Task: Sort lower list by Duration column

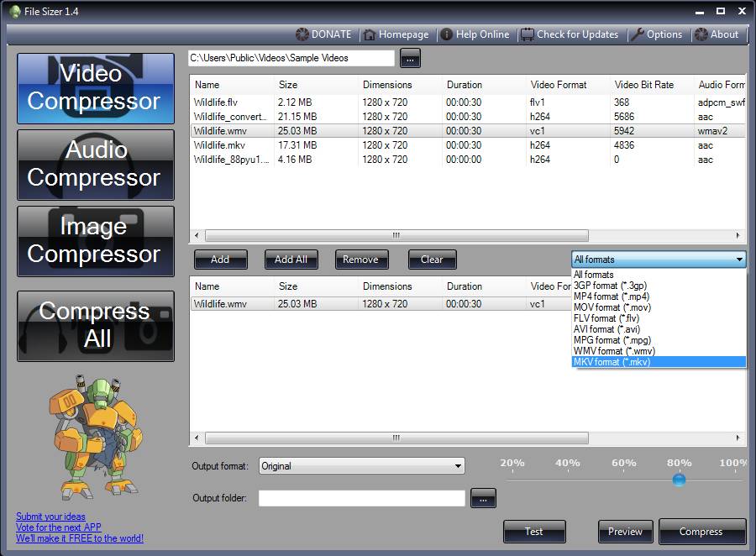Action: point(484,286)
